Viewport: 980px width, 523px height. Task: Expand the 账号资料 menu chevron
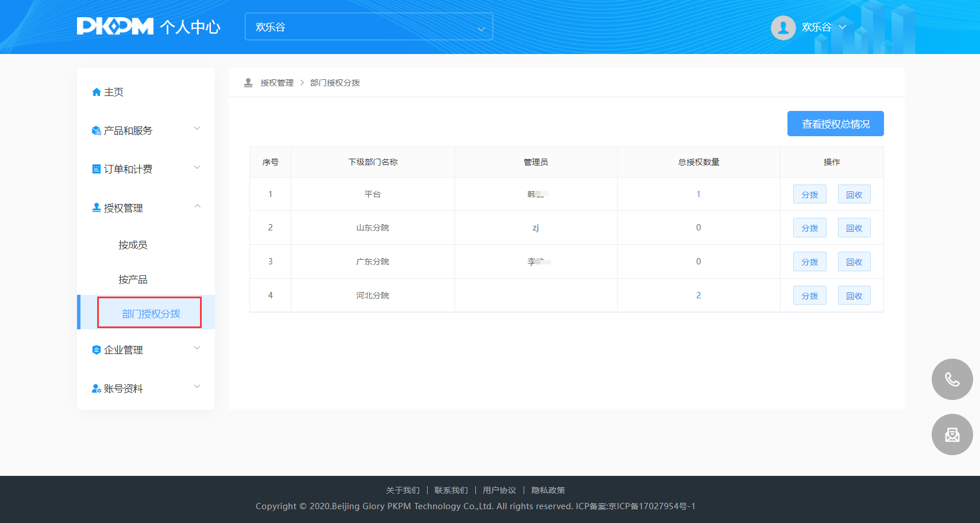(x=197, y=387)
